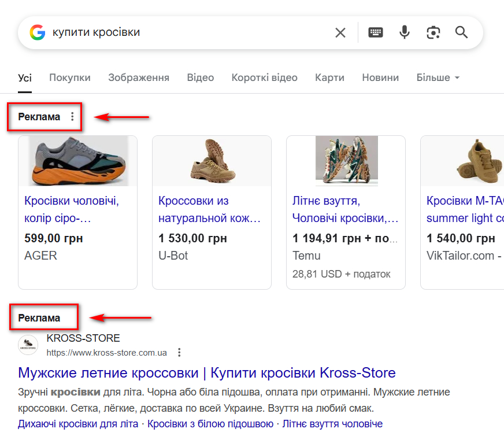504x436 pixels.
Task: Open the grey-orange sneaker product image
Action: coord(78,161)
